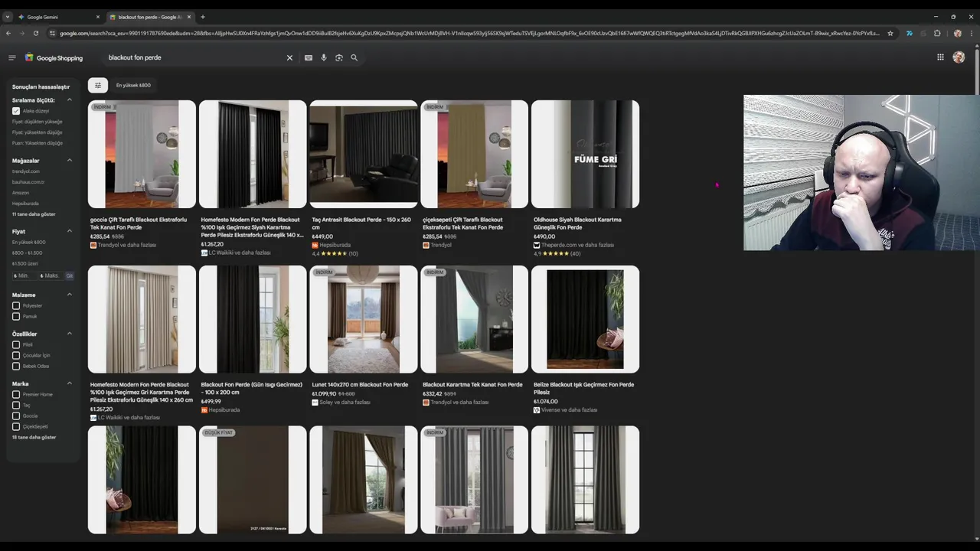Screen dimensions: 980x551
Task: Select price range ₺1.500 üzeri
Action: click(25, 263)
